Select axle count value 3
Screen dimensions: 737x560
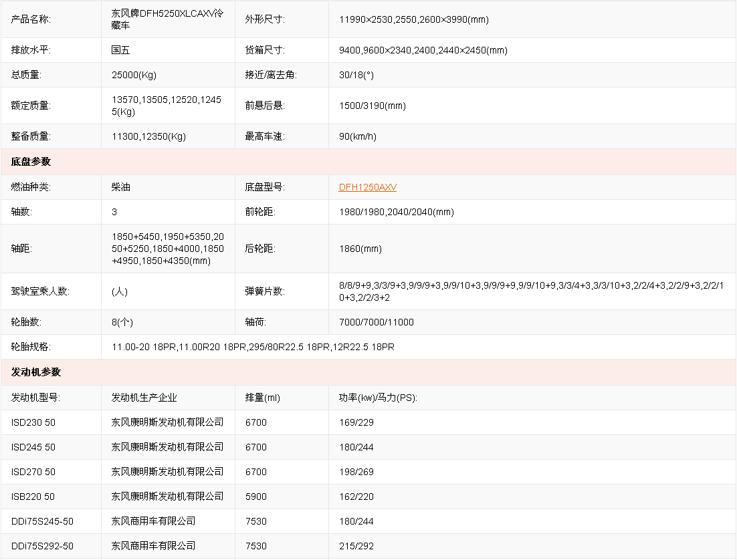click(x=114, y=212)
